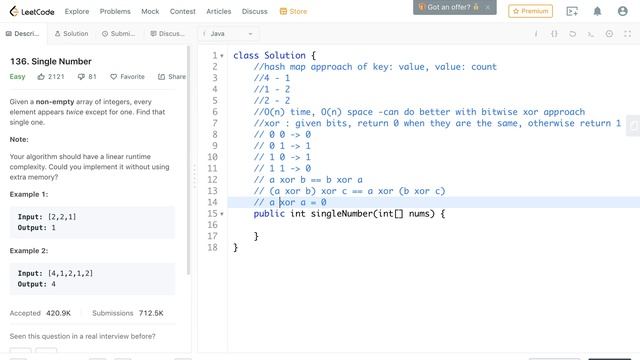
Task: Switch to the problem Discuss tab
Action: [x=167, y=33]
